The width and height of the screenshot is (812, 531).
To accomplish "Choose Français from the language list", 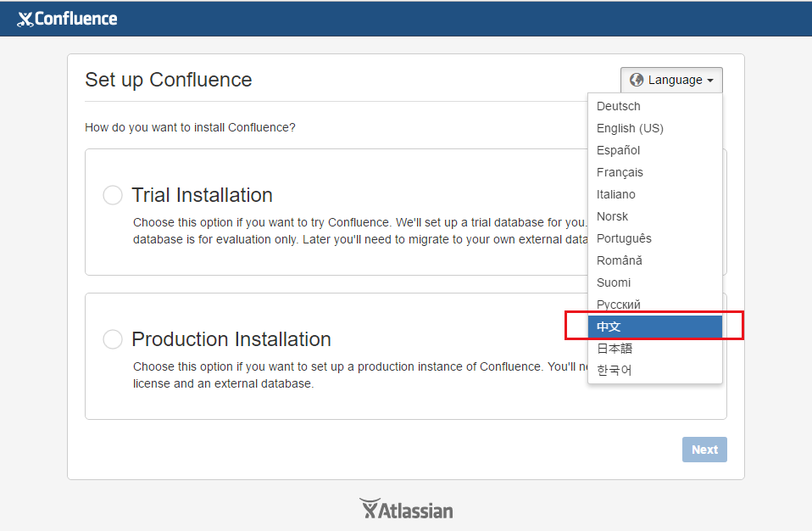I will [655, 172].
